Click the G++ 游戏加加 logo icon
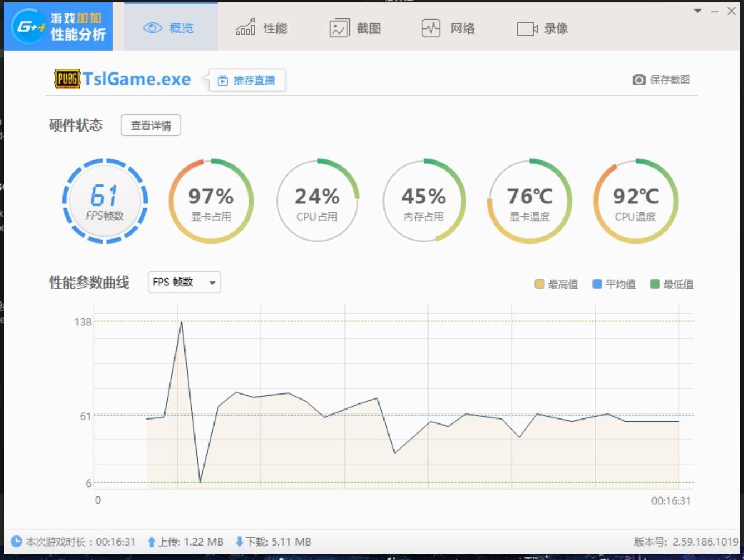The height and width of the screenshot is (560, 744). click(28, 26)
